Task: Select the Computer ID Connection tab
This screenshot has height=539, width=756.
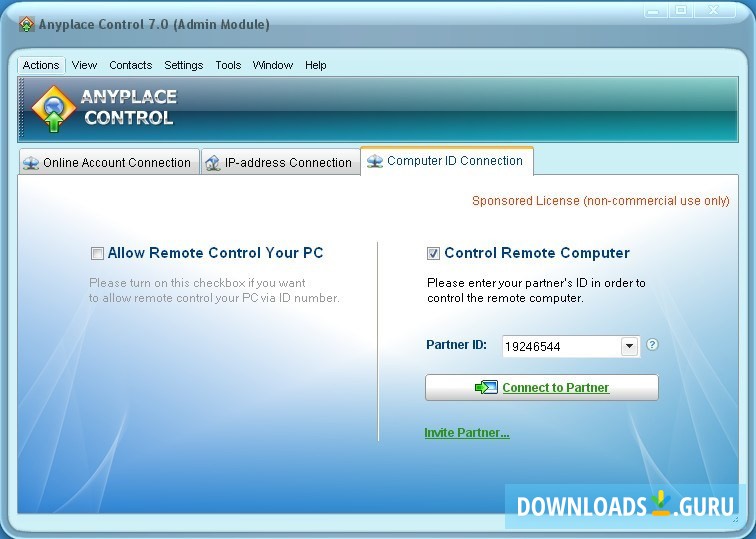Action: [447, 161]
